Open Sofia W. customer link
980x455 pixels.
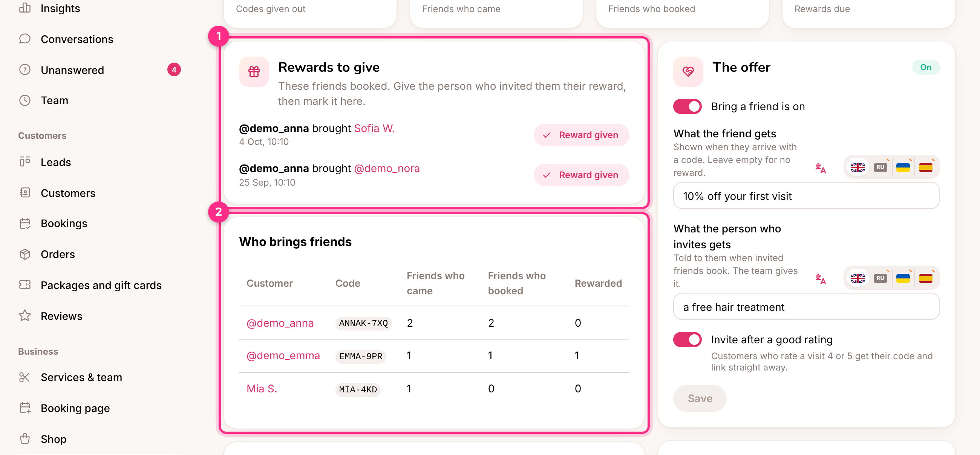(x=374, y=128)
